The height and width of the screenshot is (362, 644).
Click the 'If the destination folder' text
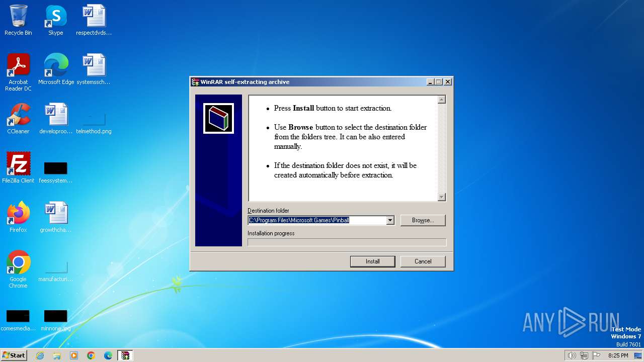345,170
